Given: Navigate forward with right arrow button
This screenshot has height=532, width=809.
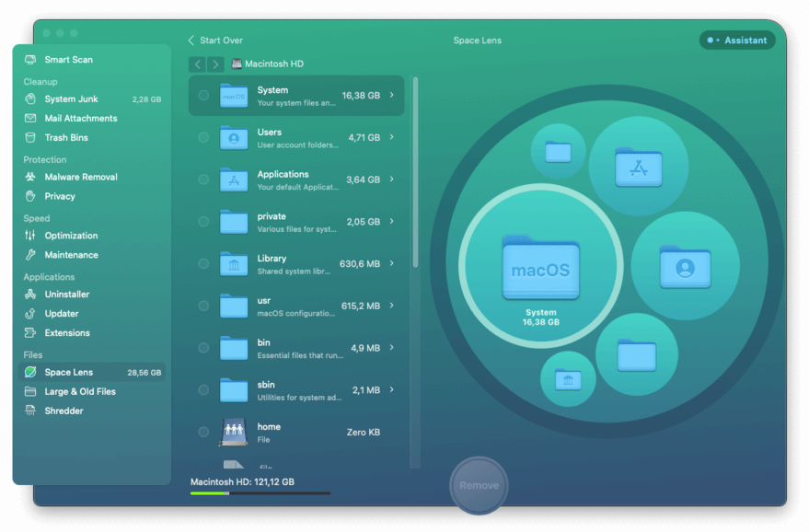Looking at the screenshot, I should (x=215, y=64).
